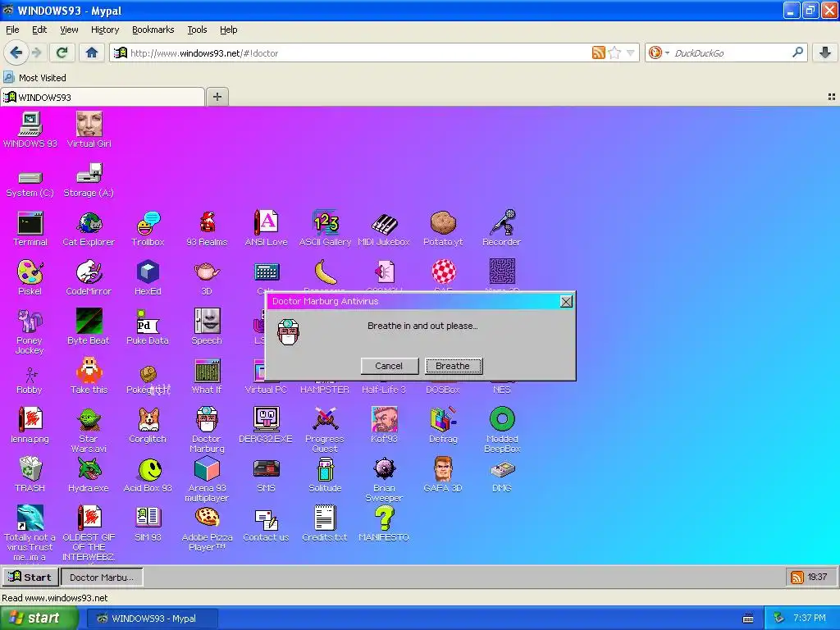840x630 pixels.
Task: Click Cancel in Doctor Marburg dialog
Action: (x=389, y=366)
